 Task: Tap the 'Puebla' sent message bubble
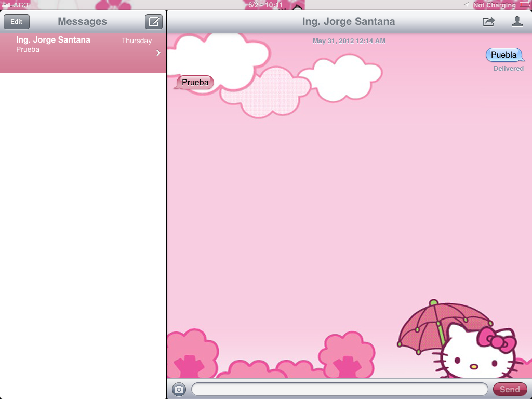click(x=504, y=55)
